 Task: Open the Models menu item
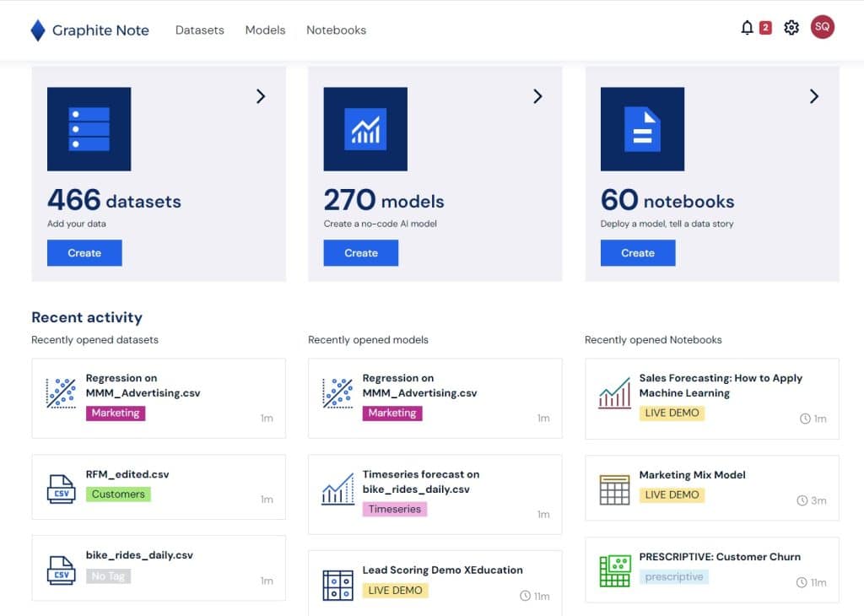pyautogui.click(x=265, y=30)
